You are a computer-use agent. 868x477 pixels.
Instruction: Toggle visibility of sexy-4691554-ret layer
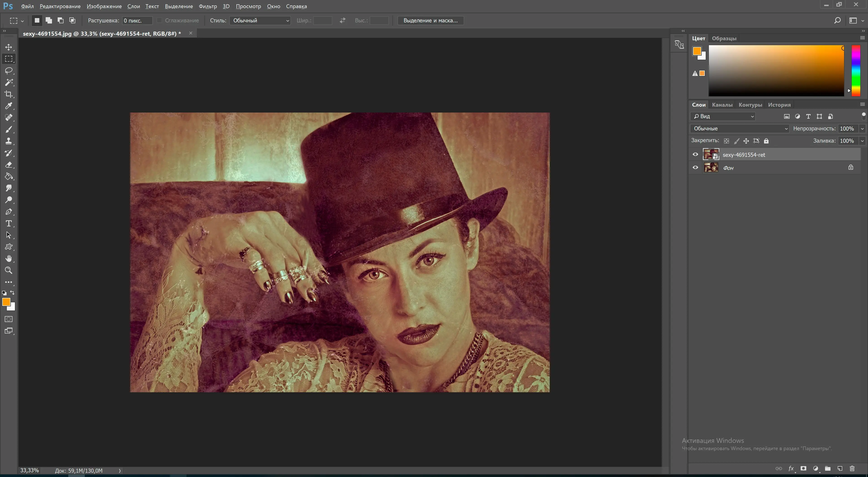[x=696, y=154]
